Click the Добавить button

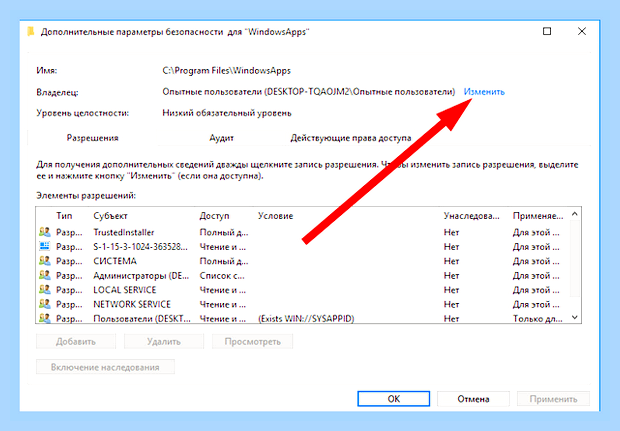point(76,342)
